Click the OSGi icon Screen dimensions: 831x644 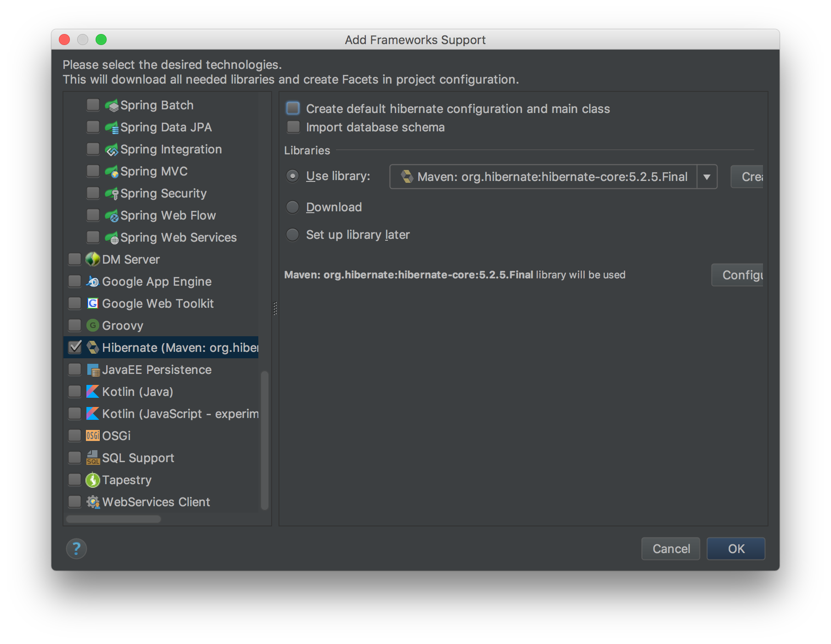pos(93,436)
